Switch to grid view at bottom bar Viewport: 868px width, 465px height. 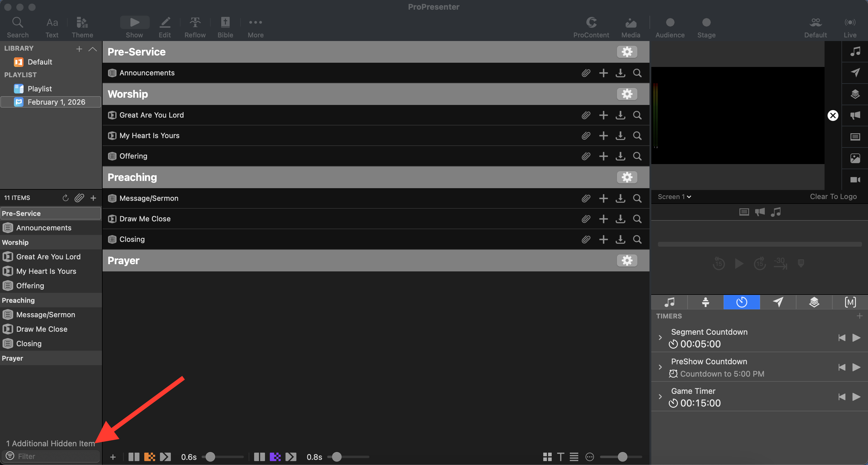pos(547,457)
